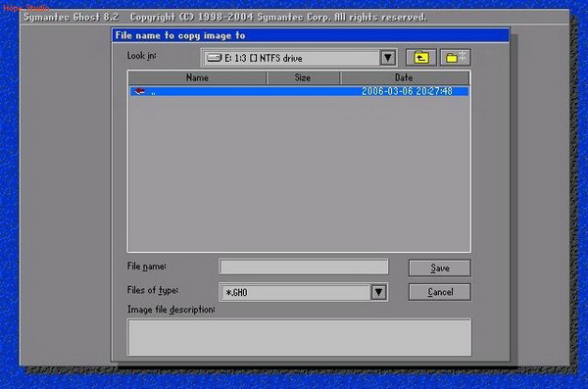This screenshot has width=588, height=389.
Task: Select the parent directory ".." row
Action: [299, 91]
